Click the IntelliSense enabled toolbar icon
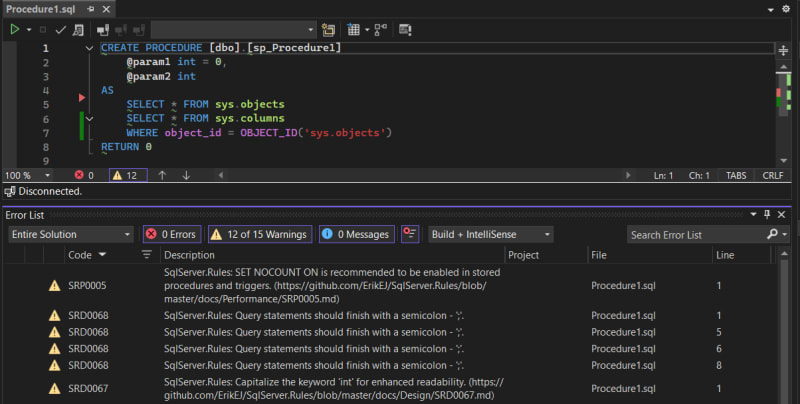The height and width of the screenshot is (404, 800). pos(405,30)
